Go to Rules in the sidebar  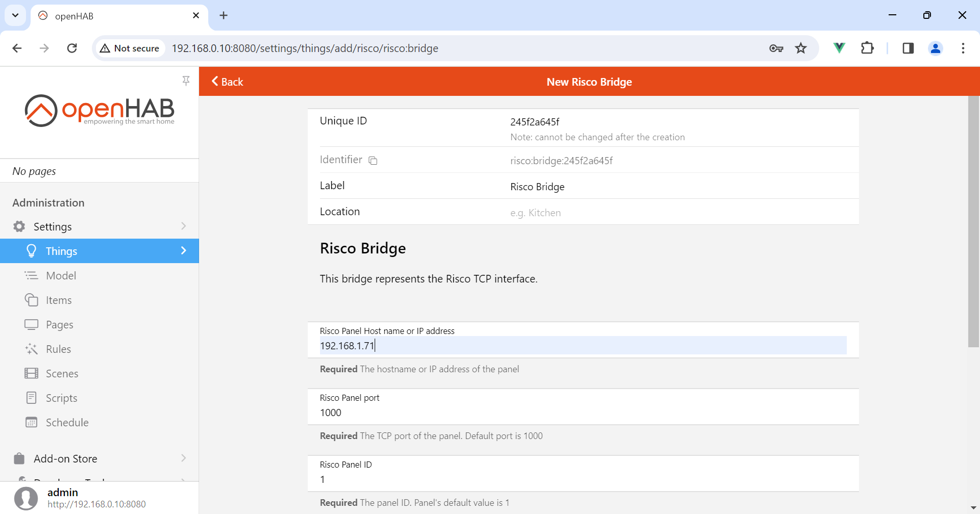[x=58, y=349]
